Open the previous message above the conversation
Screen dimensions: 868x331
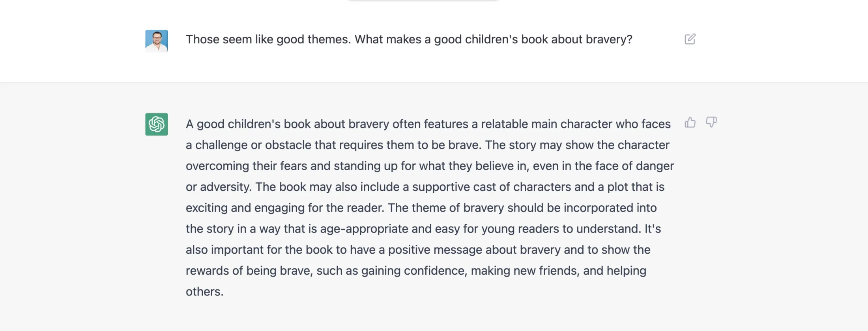(422, 2)
